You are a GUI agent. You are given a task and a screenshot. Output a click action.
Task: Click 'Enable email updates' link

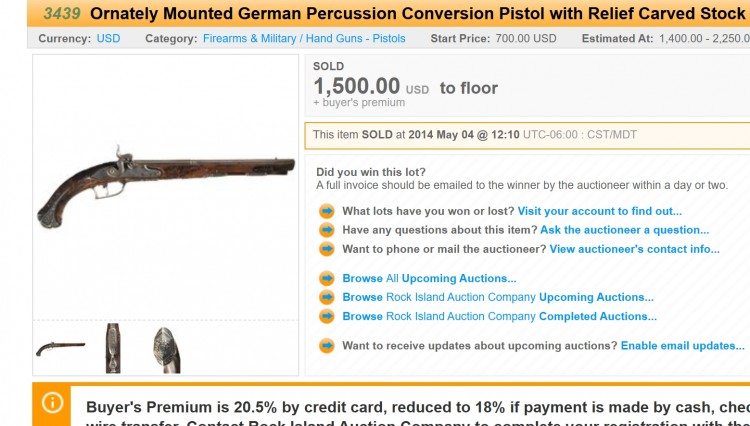[x=682, y=346]
